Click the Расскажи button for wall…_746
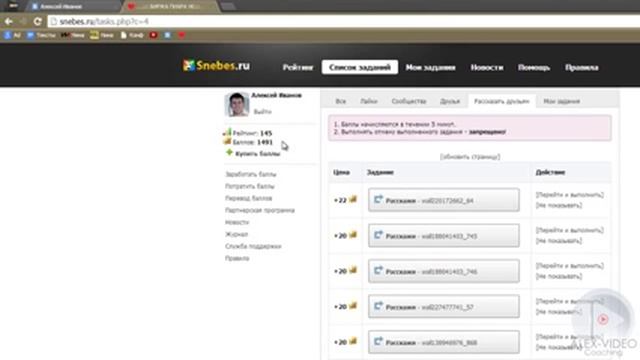 444,271
